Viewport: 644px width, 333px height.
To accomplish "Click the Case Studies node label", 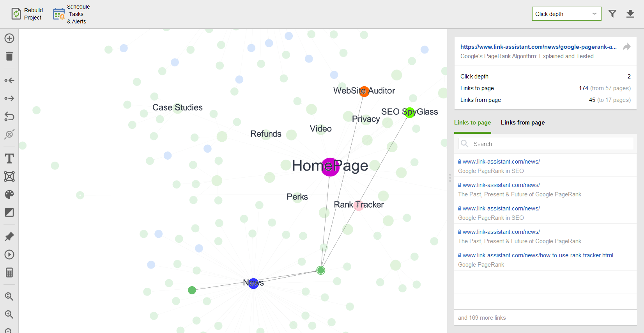I will pyautogui.click(x=177, y=107).
